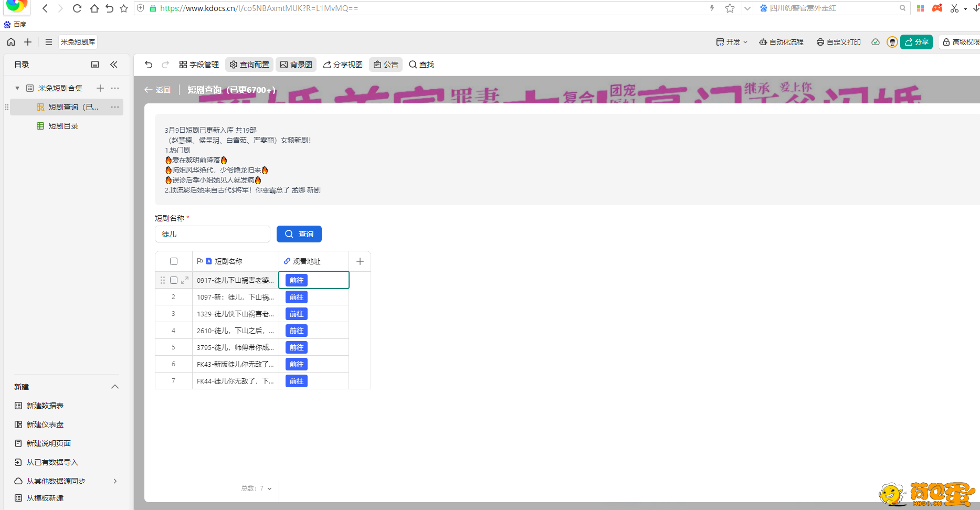Open 公告 announcement settings

coord(386,65)
